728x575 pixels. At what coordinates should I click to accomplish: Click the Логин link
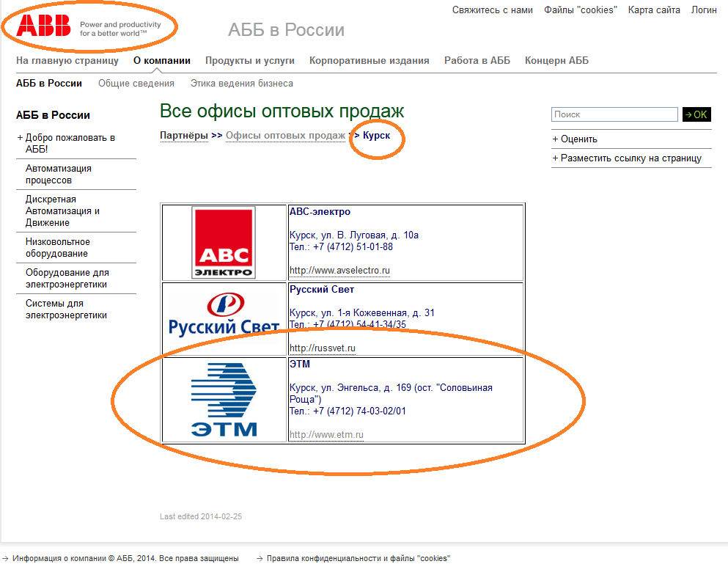[704, 10]
